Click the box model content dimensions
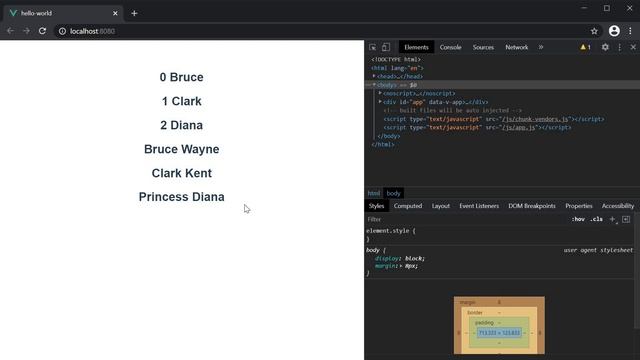The image size is (640, 360). coord(499,333)
